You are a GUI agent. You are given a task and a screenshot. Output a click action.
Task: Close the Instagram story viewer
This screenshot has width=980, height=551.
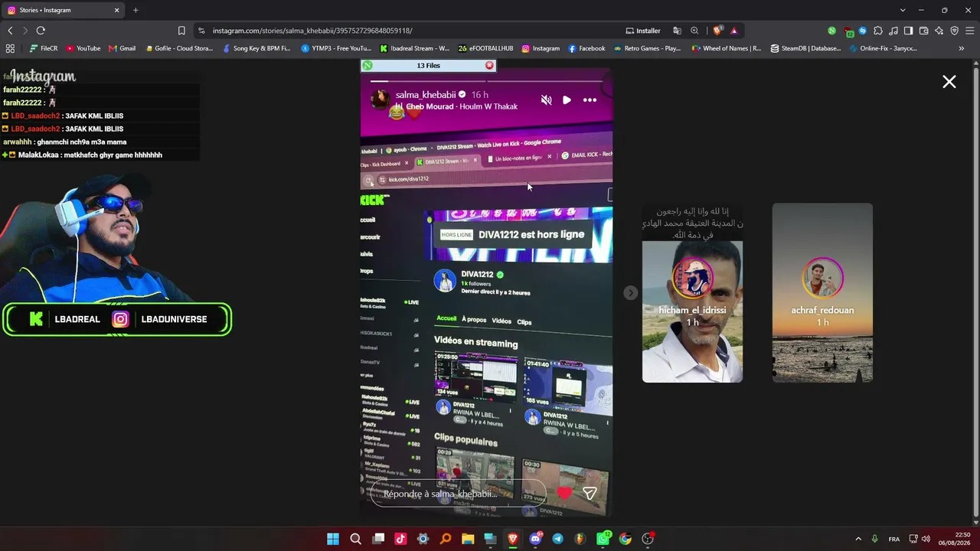pos(949,82)
